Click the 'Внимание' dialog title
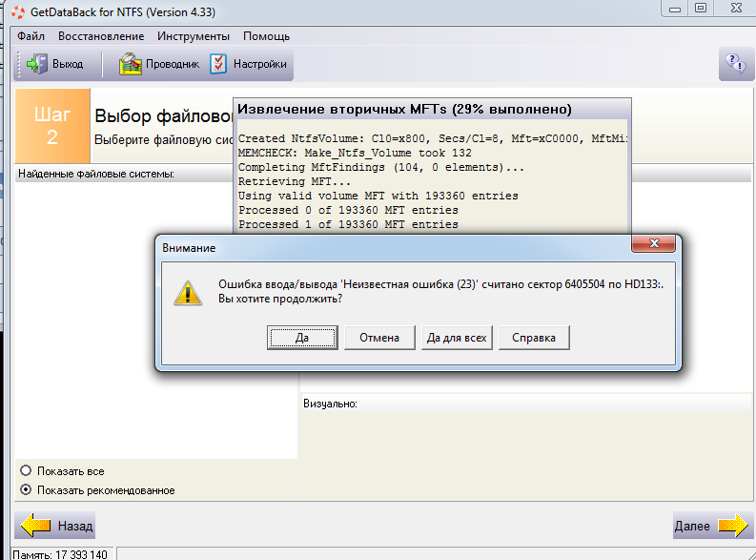 (x=189, y=248)
